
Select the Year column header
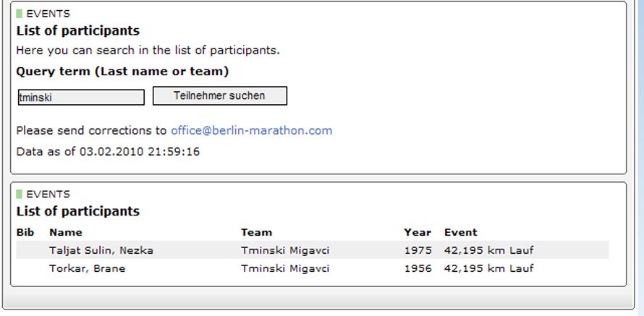click(418, 232)
